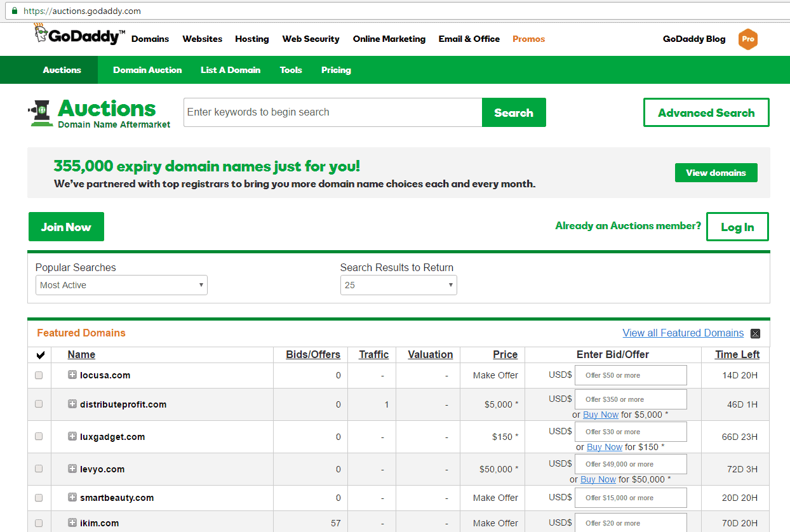
Task: Select the Pricing tab
Action: click(x=336, y=70)
